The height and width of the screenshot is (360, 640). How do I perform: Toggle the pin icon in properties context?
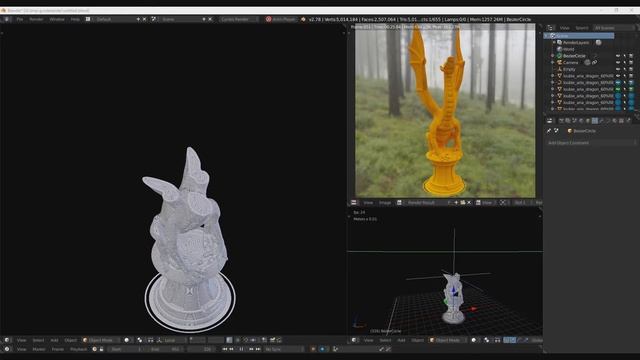(549, 131)
